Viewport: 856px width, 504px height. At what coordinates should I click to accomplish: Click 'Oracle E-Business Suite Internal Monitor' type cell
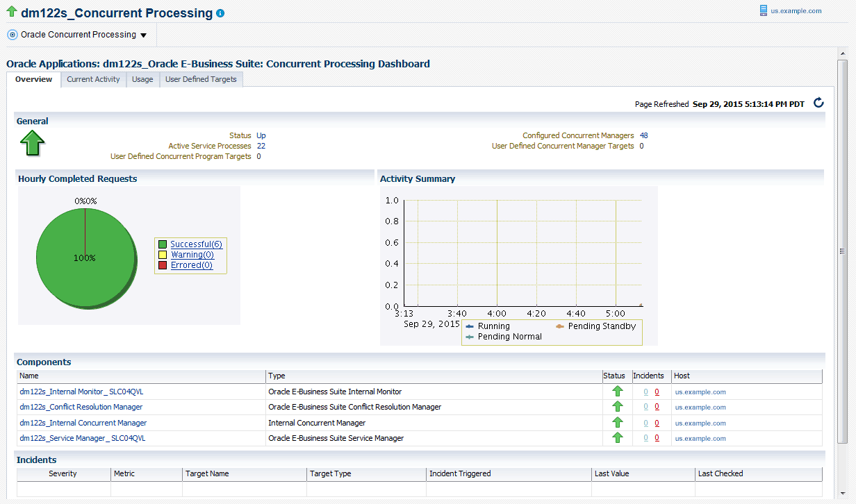click(434, 392)
